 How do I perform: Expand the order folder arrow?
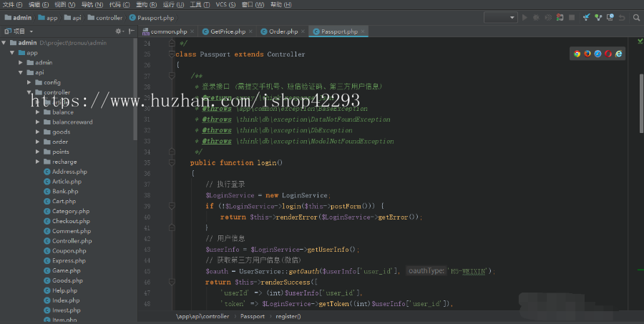[37, 142]
